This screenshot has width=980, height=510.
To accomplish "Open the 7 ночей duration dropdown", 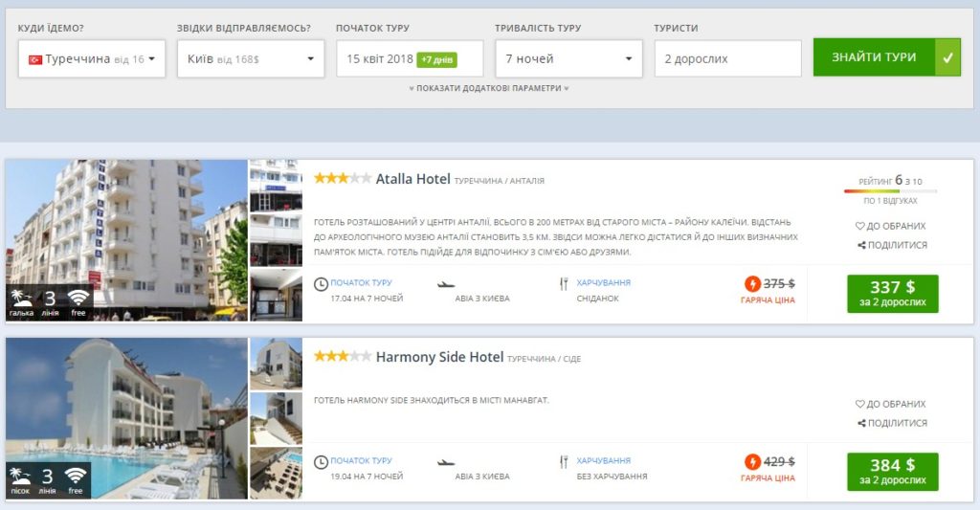I will [568, 58].
